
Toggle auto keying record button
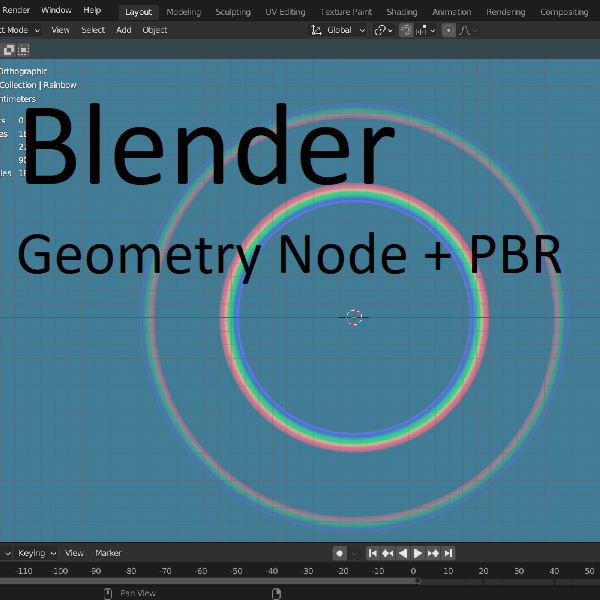[339, 553]
